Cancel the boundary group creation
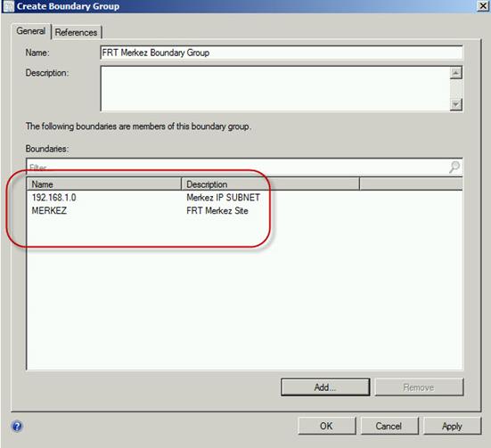491x448 pixels. coord(389,426)
